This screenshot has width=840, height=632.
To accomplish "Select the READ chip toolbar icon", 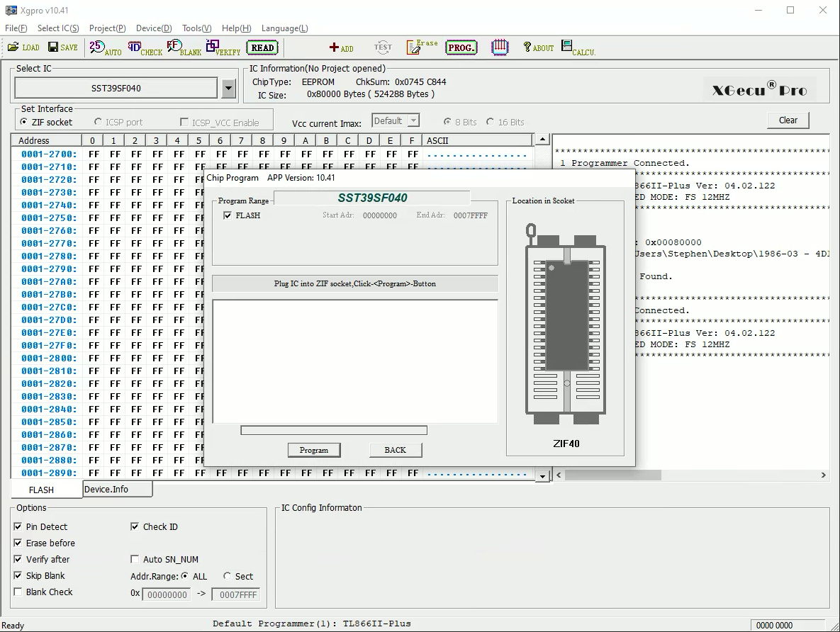I will [x=262, y=47].
